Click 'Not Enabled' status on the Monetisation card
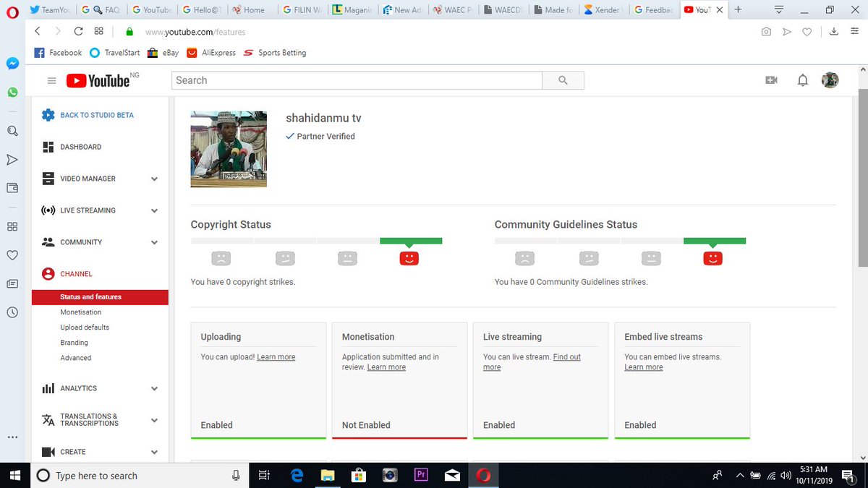868x488 pixels. [366, 425]
